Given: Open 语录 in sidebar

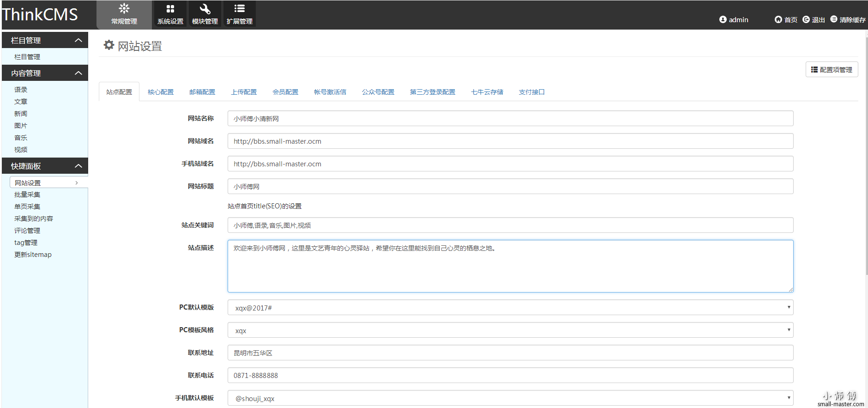Looking at the screenshot, I should [21, 90].
